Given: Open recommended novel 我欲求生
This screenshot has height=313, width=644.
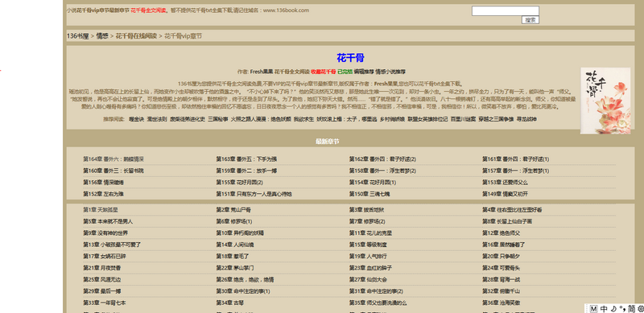Looking at the screenshot, I should tap(303, 120).
